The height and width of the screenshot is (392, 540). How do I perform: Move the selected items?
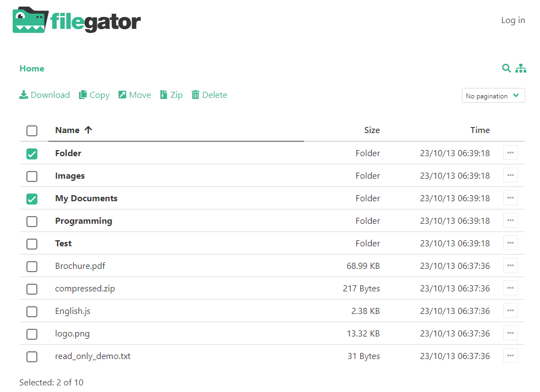click(135, 95)
